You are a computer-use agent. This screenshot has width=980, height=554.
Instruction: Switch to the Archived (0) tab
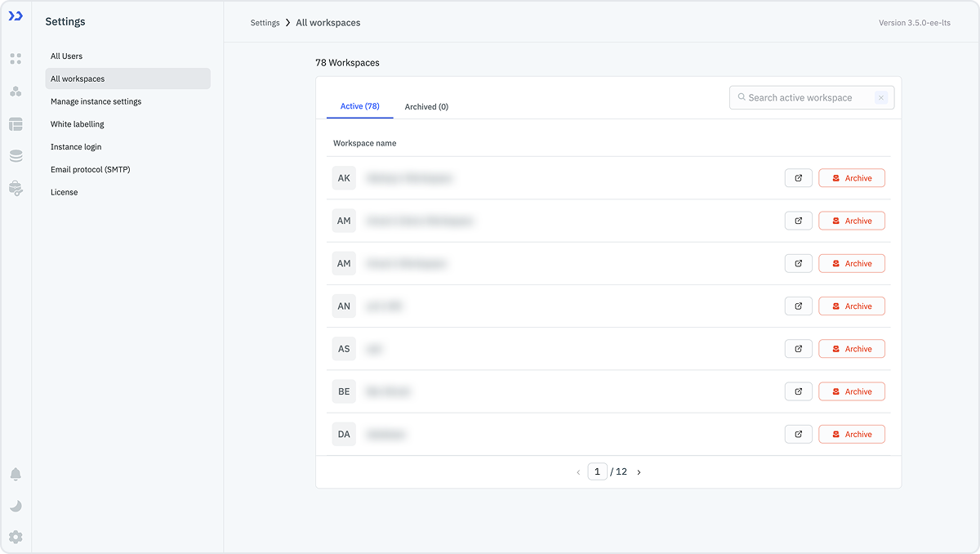(426, 107)
